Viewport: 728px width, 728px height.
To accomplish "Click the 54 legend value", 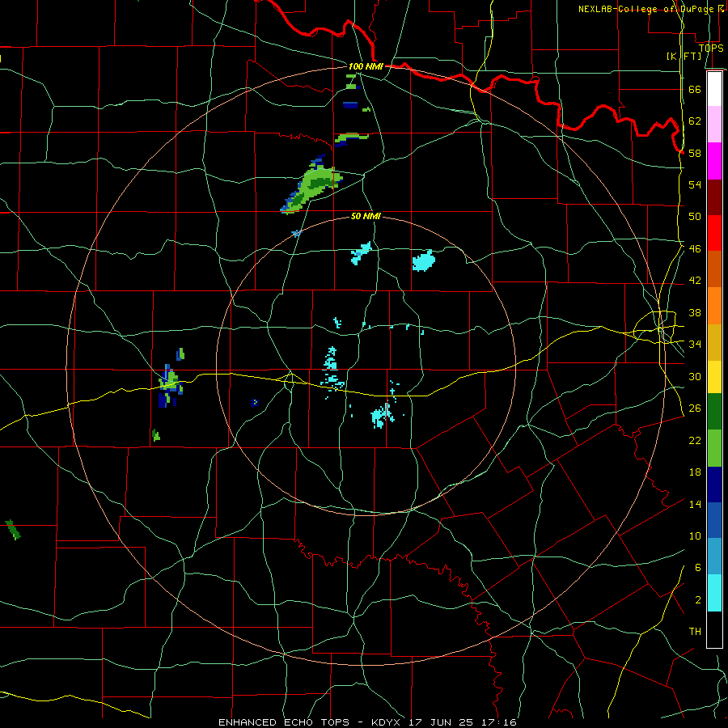I will (695, 184).
